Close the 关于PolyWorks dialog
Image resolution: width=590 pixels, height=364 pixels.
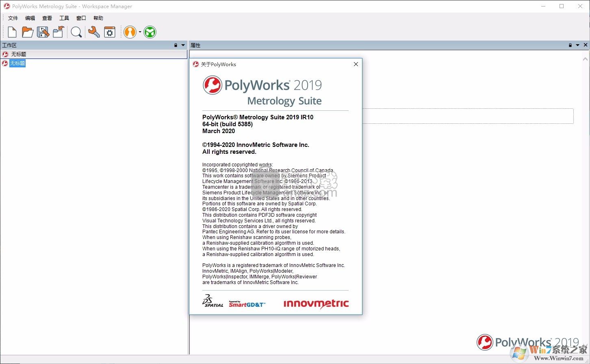pos(356,64)
